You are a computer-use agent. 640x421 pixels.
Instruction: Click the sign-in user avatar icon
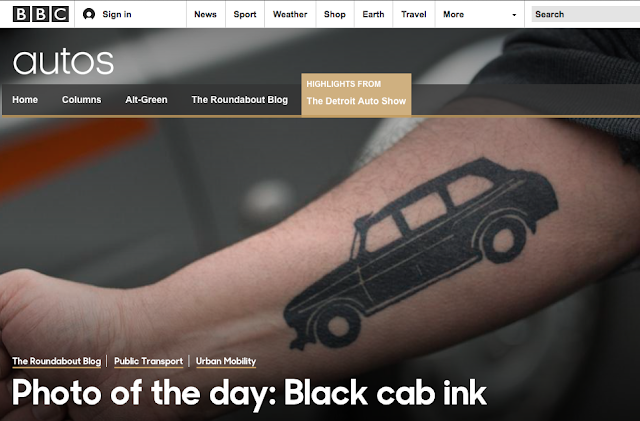(x=89, y=14)
